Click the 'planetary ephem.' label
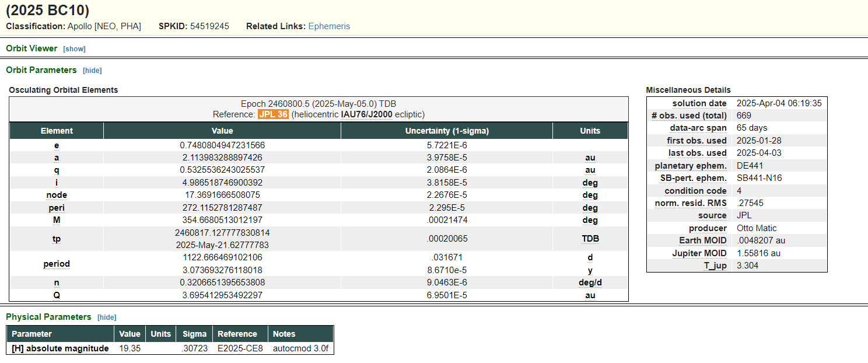The width and height of the screenshot is (868, 363). click(x=691, y=166)
